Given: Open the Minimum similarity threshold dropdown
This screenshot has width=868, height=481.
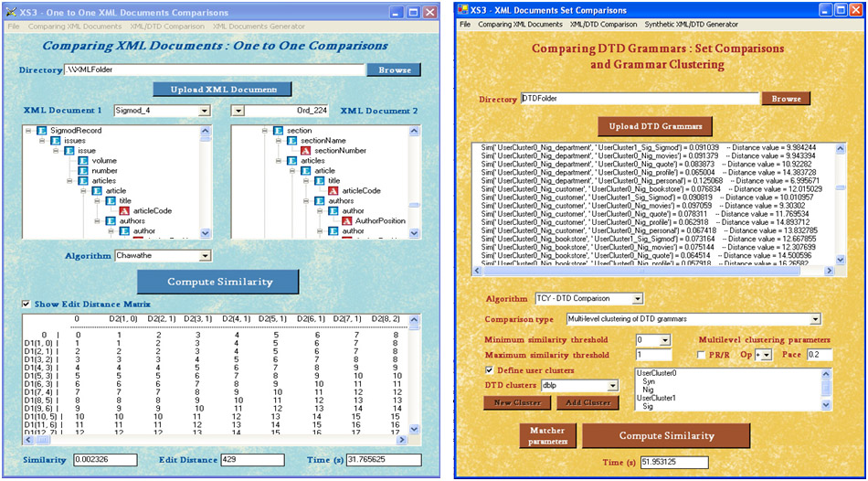Looking at the screenshot, I should (x=665, y=339).
